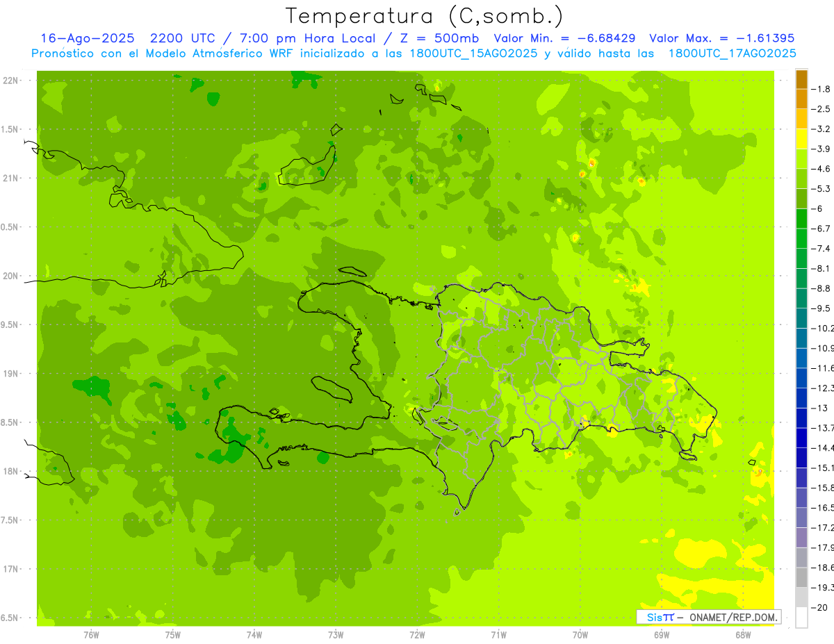The width and height of the screenshot is (834, 644).
Task: Click the "-9.5" colorbar label
Action: click(821, 308)
